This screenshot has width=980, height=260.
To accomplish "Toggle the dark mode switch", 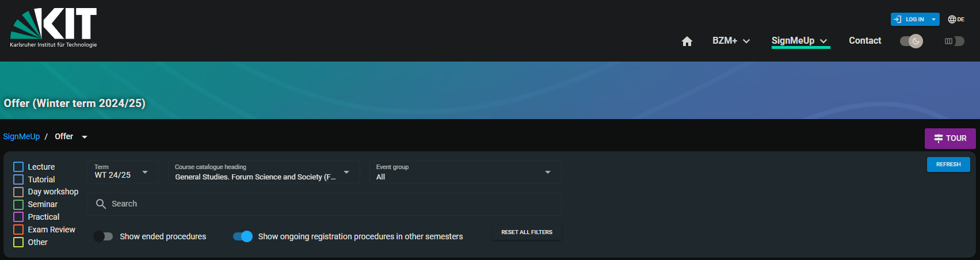I will 912,41.
